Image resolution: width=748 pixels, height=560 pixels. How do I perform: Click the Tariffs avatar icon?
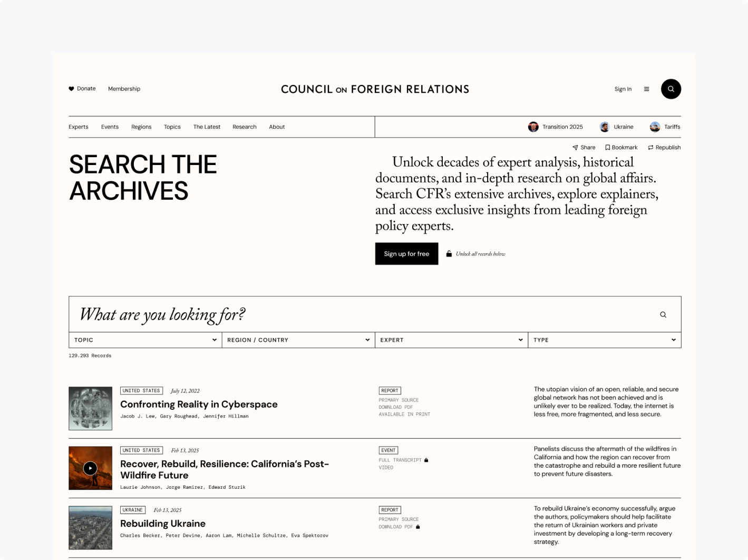point(655,127)
